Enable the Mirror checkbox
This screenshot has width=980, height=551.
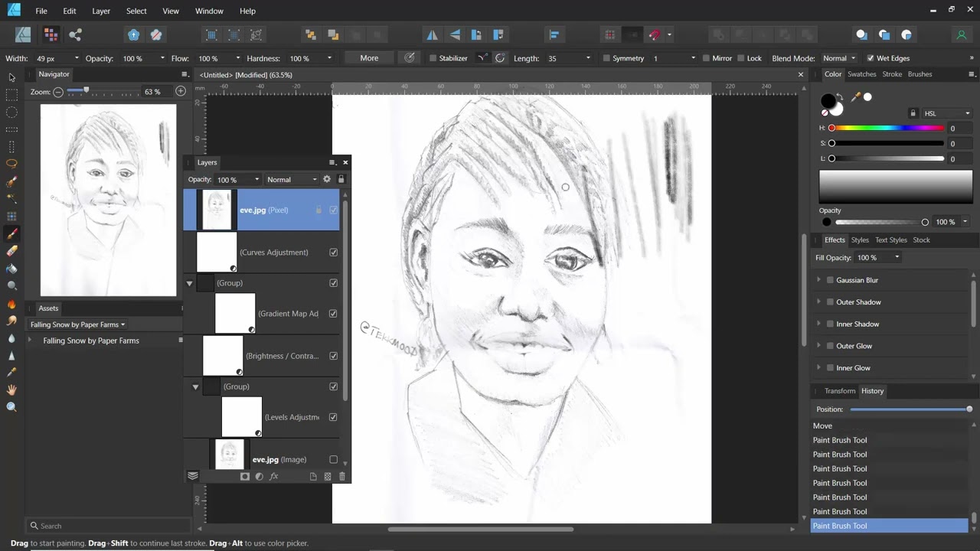706,58
